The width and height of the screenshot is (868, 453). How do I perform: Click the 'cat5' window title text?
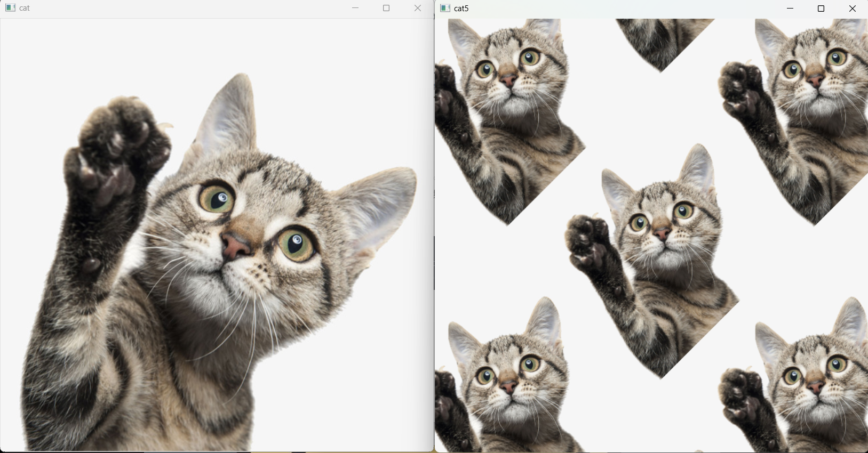461,9
